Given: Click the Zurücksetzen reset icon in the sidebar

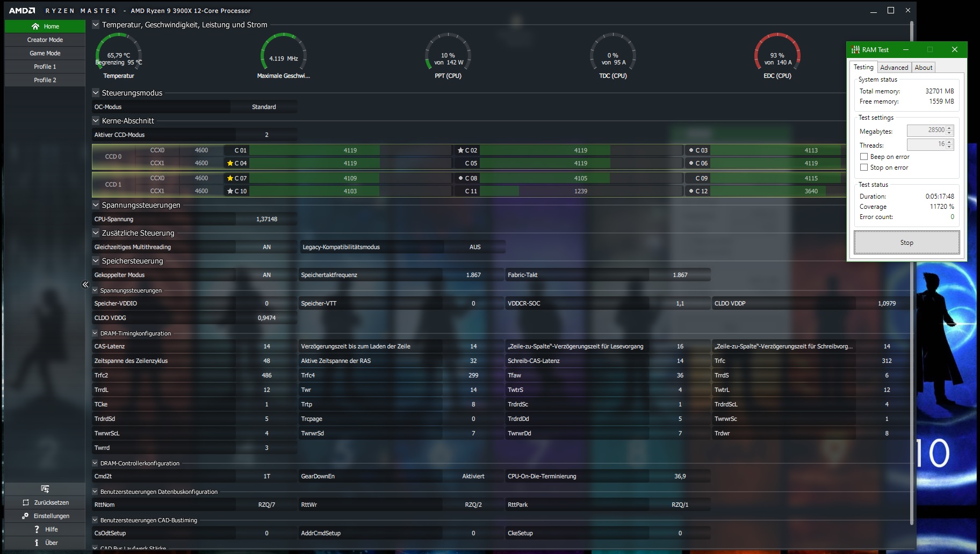Looking at the screenshot, I should tap(25, 502).
